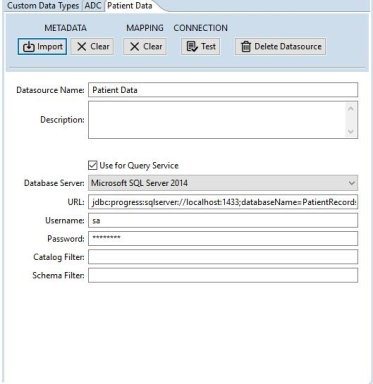
Task: Clear the metadata
Action: tap(92, 47)
